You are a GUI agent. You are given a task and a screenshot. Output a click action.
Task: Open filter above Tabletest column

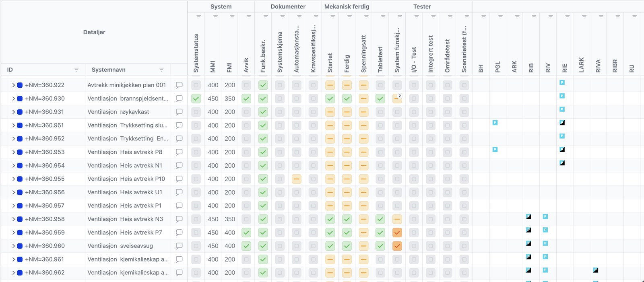click(x=383, y=16)
